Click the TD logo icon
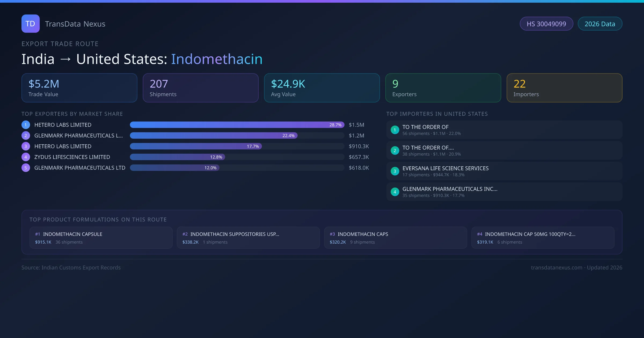 click(30, 24)
